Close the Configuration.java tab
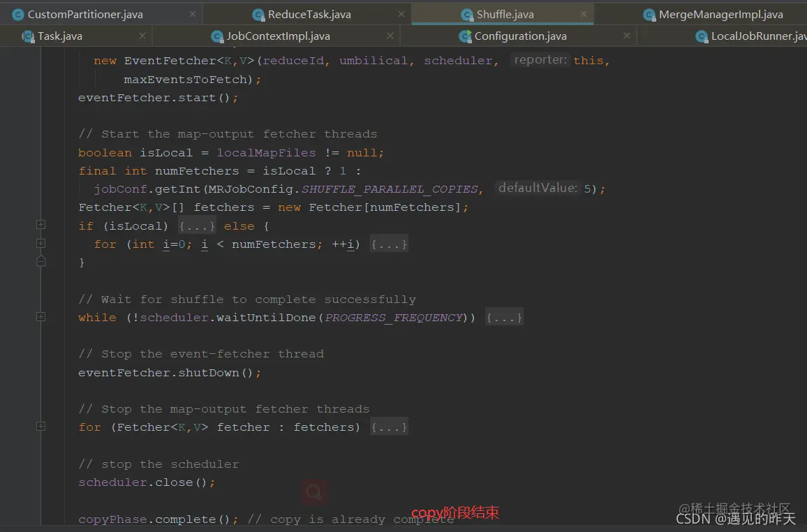The height and width of the screenshot is (532, 807). 626,36
